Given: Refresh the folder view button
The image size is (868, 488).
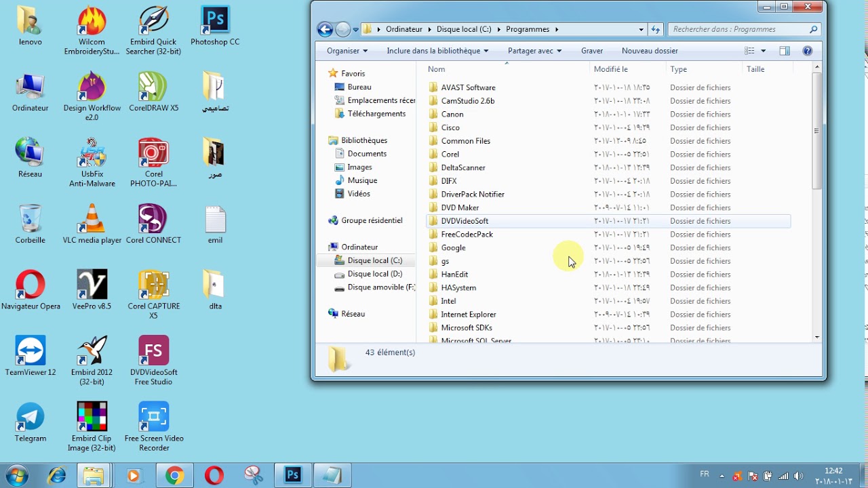Looking at the screenshot, I should coord(656,30).
